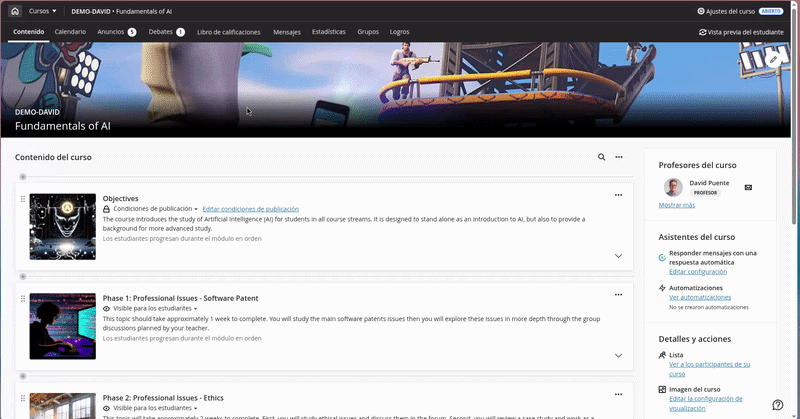800x419 pixels.
Task: Click the lock icon in Objectives
Action: (x=106, y=209)
